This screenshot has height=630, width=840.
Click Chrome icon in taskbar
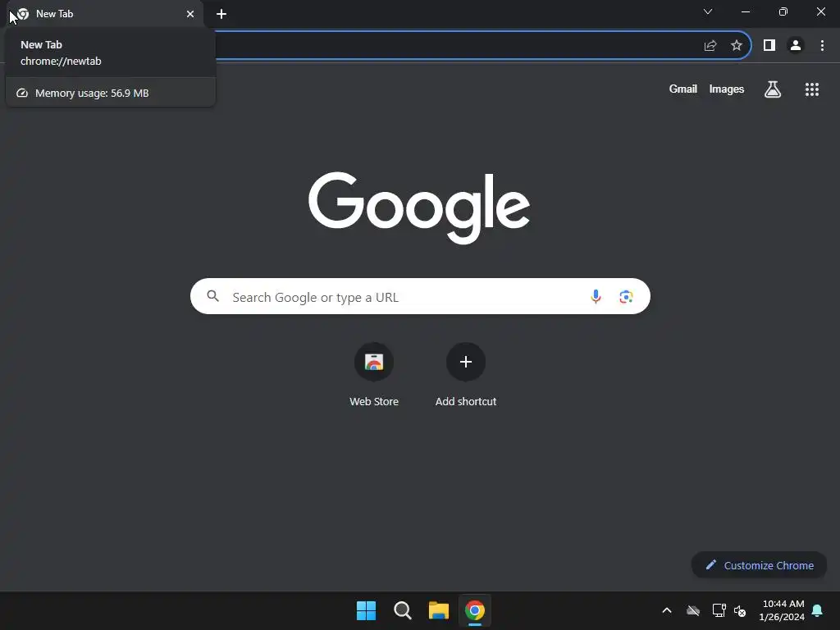pos(475,610)
